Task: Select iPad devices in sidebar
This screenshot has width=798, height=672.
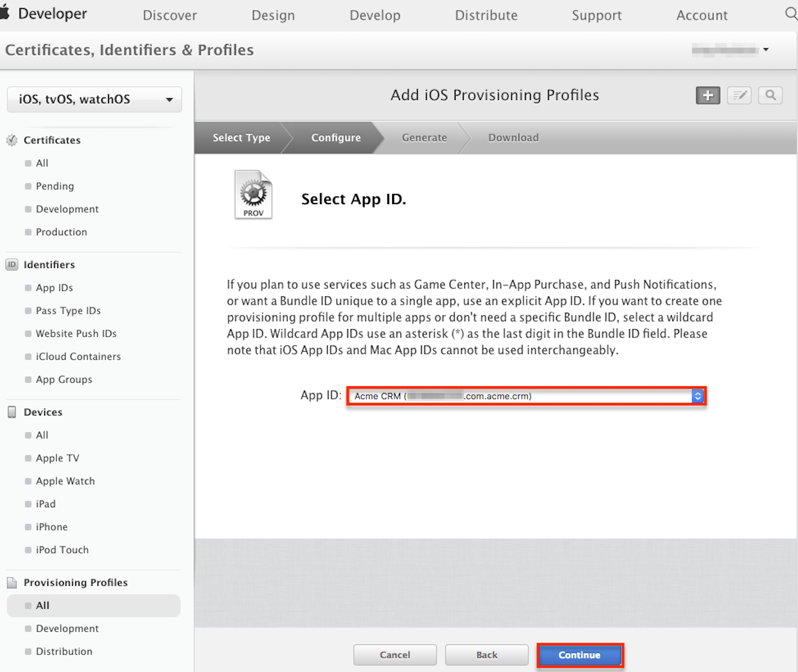Action: [x=46, y=504]
